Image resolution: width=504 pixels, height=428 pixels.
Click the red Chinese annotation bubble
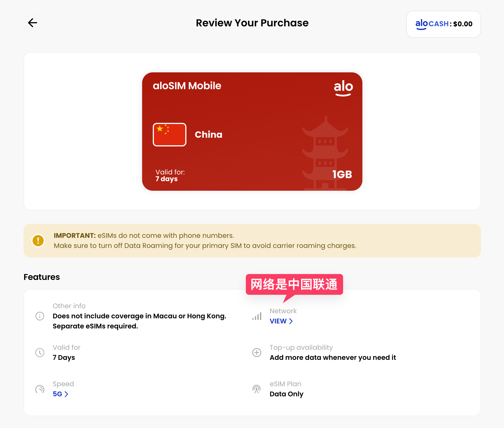point(294,284)
